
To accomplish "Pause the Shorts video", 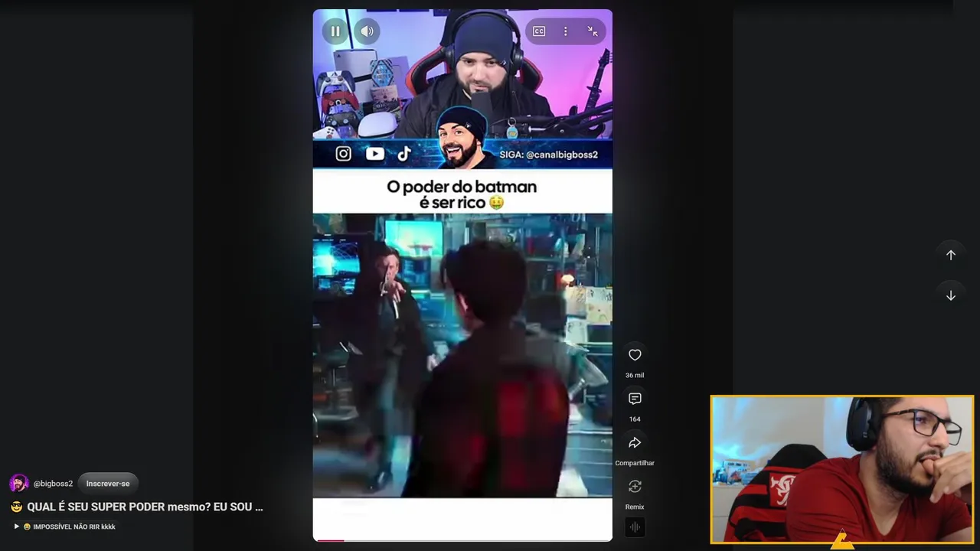I will [335, 31].
